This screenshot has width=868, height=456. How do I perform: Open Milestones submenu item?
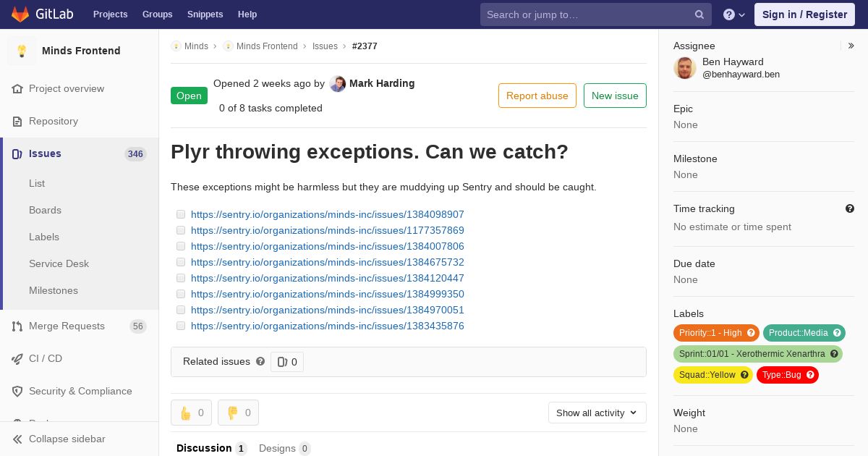click(54, 290)
